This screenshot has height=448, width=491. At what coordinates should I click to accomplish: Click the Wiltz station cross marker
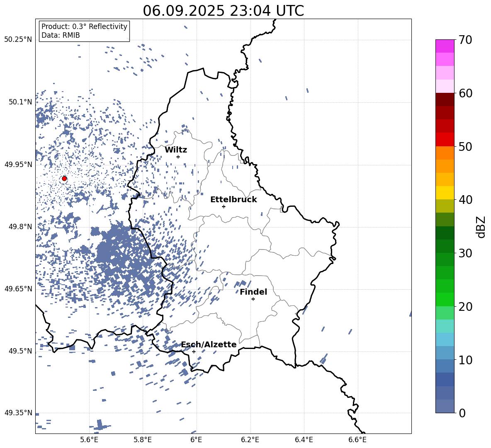[178, 157]
